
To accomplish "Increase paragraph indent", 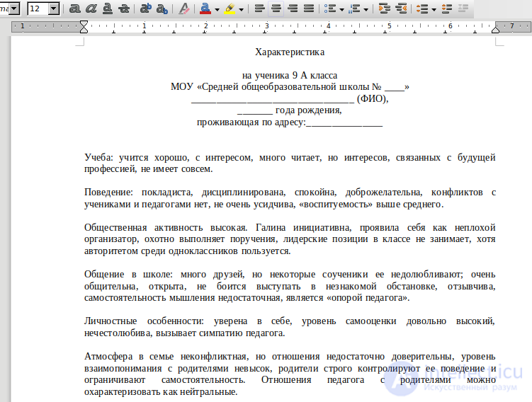I will 385,8.
